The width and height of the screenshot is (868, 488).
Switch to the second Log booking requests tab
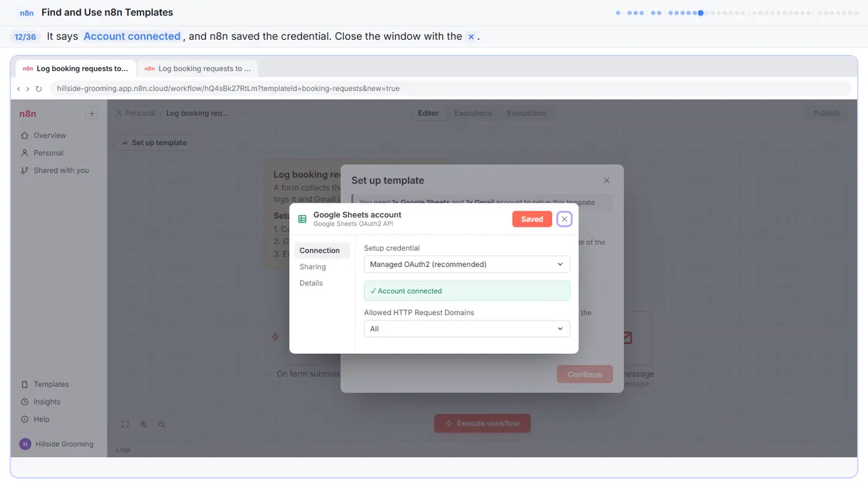(197, 68)
